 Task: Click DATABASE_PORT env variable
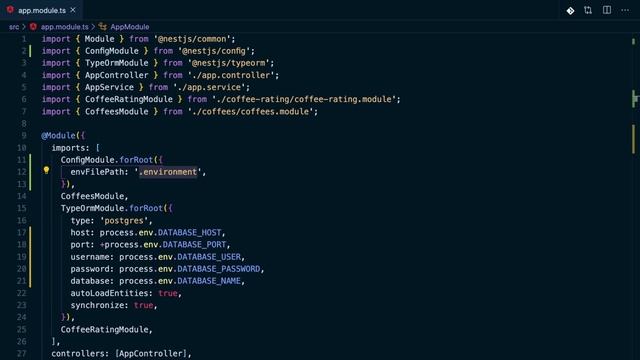[x=194, y=244]
